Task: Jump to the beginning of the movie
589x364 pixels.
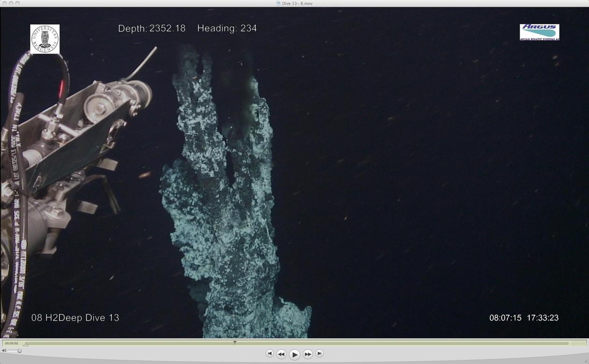Action: click(270, 354)
